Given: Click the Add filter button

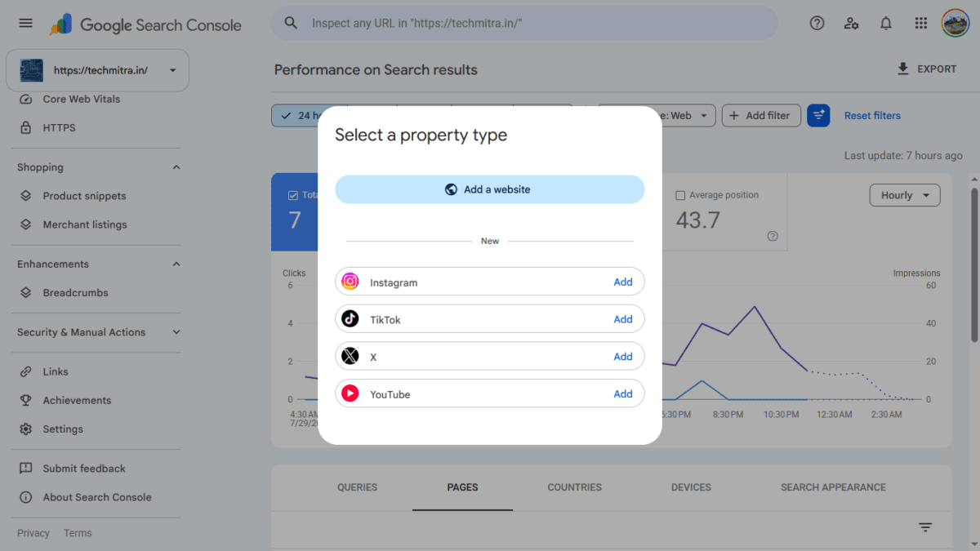Looking at the screenshot, I should click(x=759, y=115).
